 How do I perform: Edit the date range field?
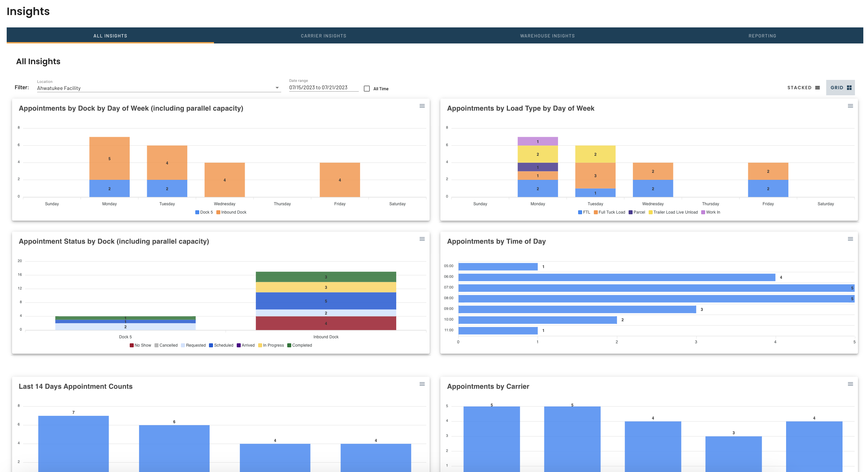[323, 88]
